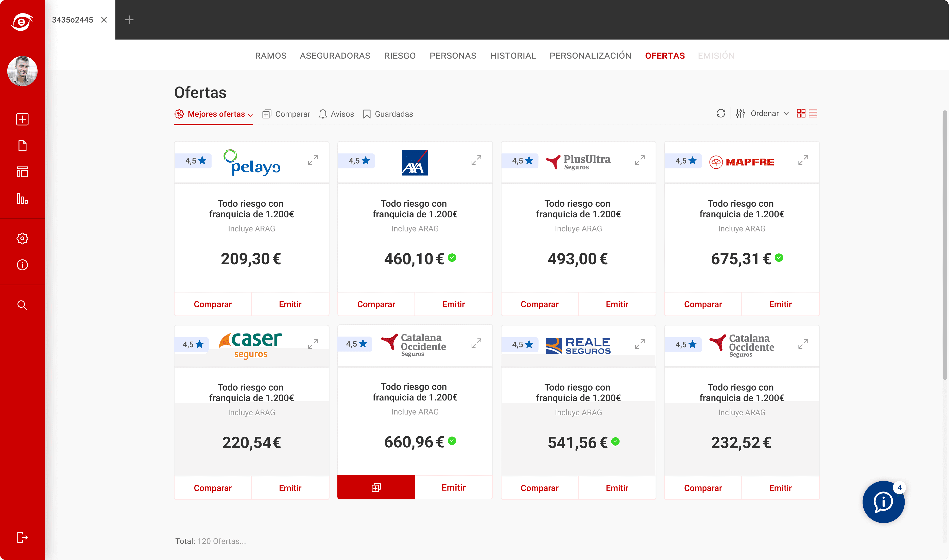Viewport: 949px width, 560px height.
Task: Open the documents icon in sidebar
Action: [22, 146]
